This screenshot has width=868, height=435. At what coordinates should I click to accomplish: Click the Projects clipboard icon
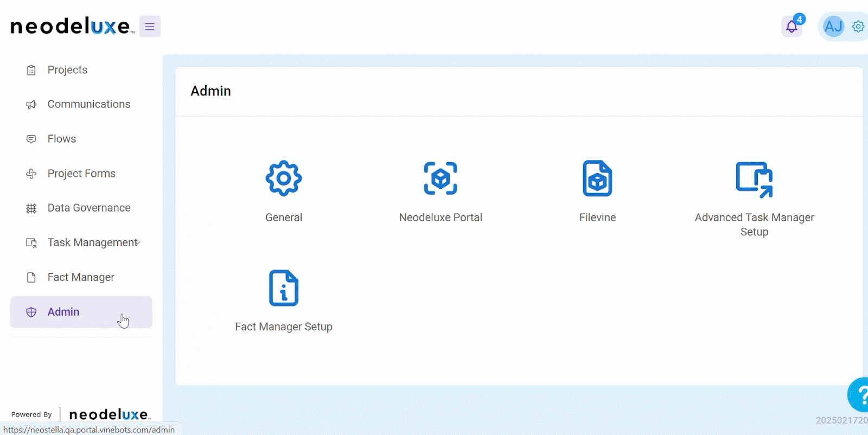click(x=31, y=70)
